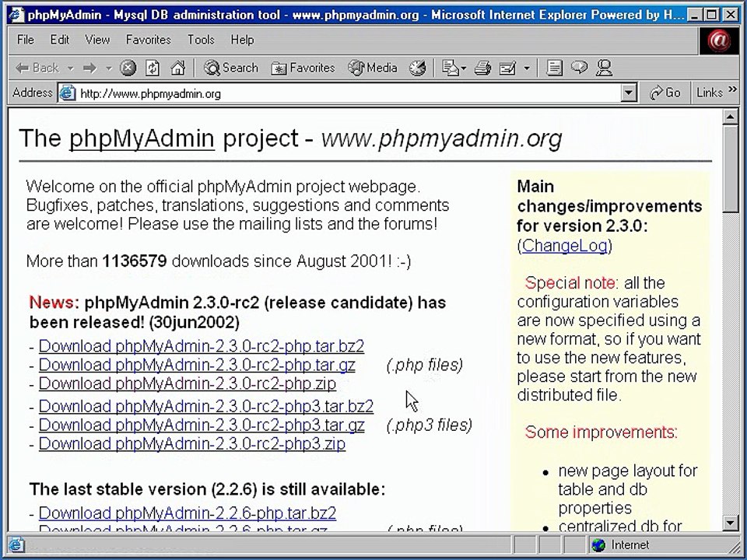Click the download count 1136579
747x560 pixels.
[135, 261]
